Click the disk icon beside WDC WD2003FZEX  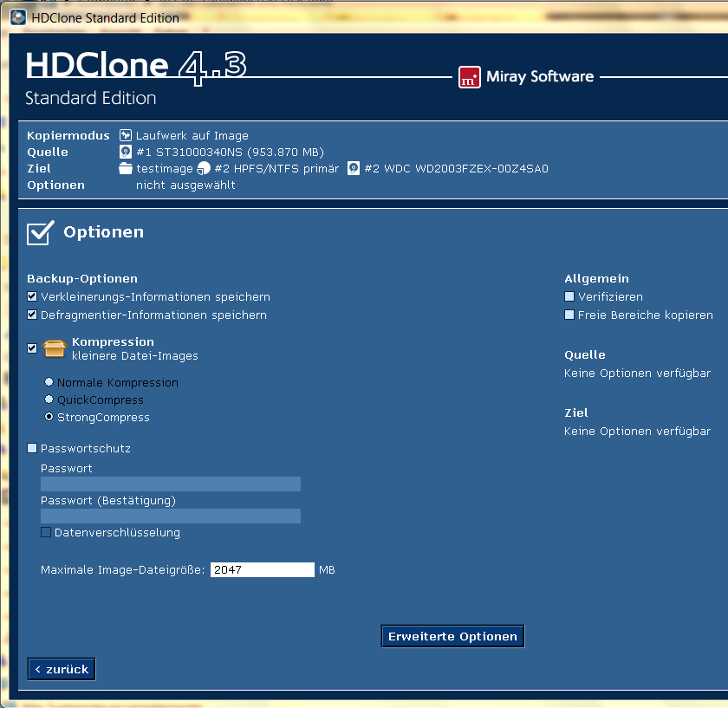click(x=354, y=168)
